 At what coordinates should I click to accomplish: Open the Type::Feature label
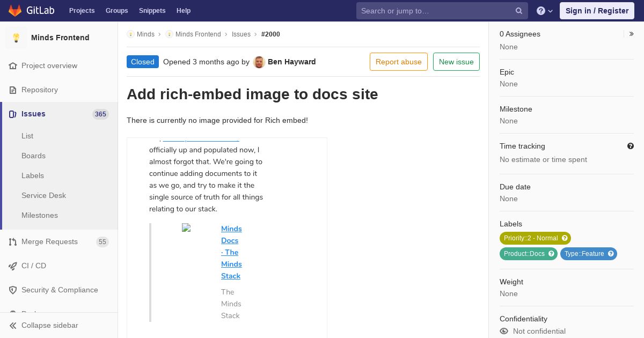584,254
